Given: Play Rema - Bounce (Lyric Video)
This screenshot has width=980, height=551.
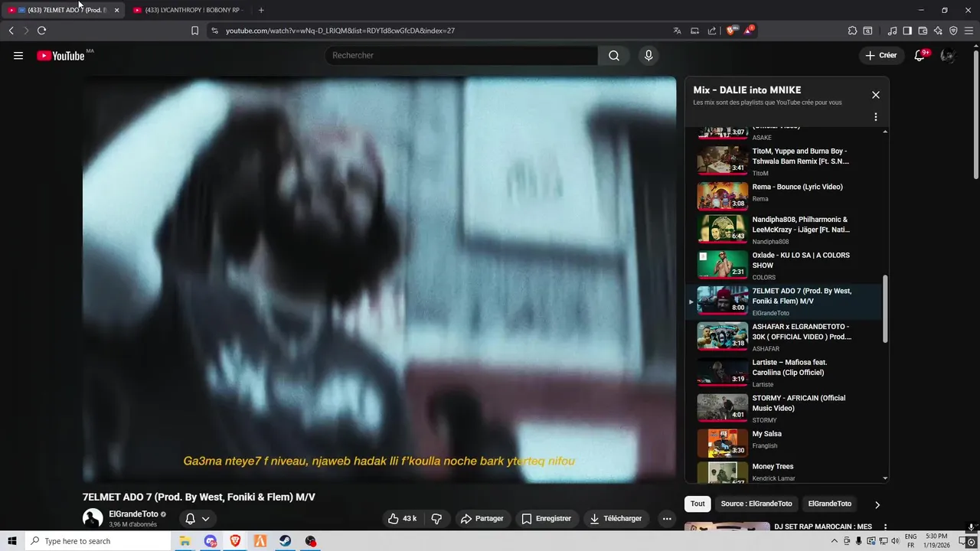Looking at the screenshot, I should click(783, 195).
